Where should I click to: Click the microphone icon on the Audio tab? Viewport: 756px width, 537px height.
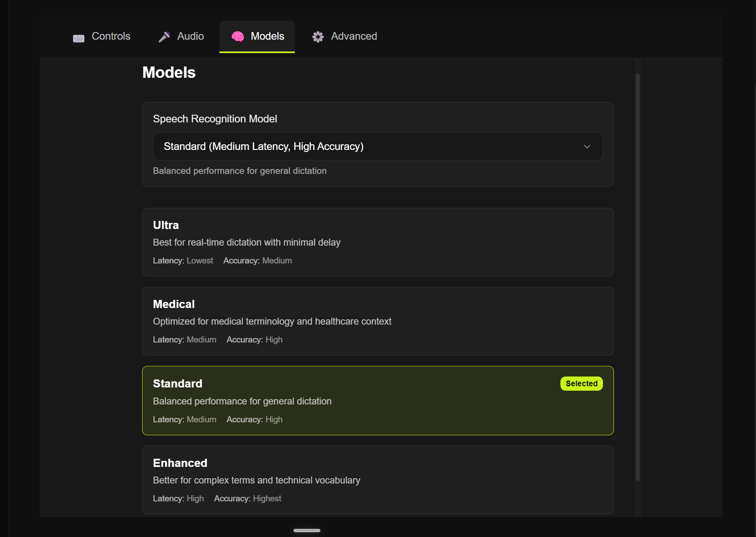[164, 36]
